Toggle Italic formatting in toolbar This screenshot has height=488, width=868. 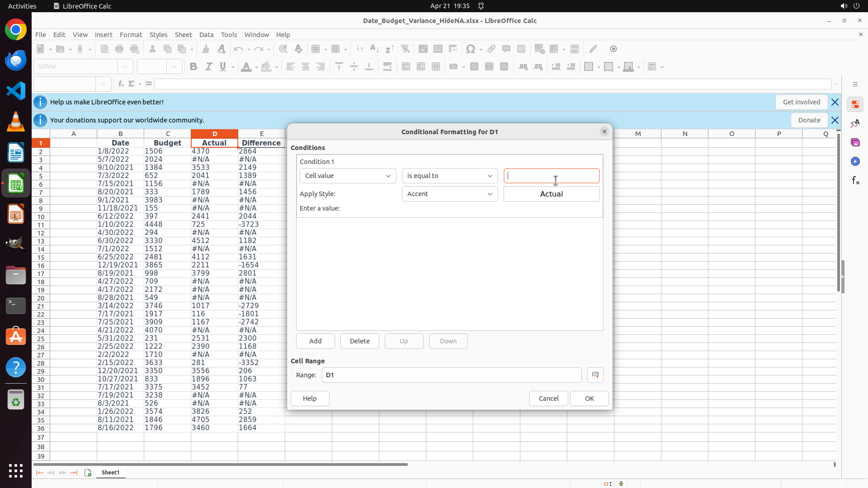tap(208, 67)
